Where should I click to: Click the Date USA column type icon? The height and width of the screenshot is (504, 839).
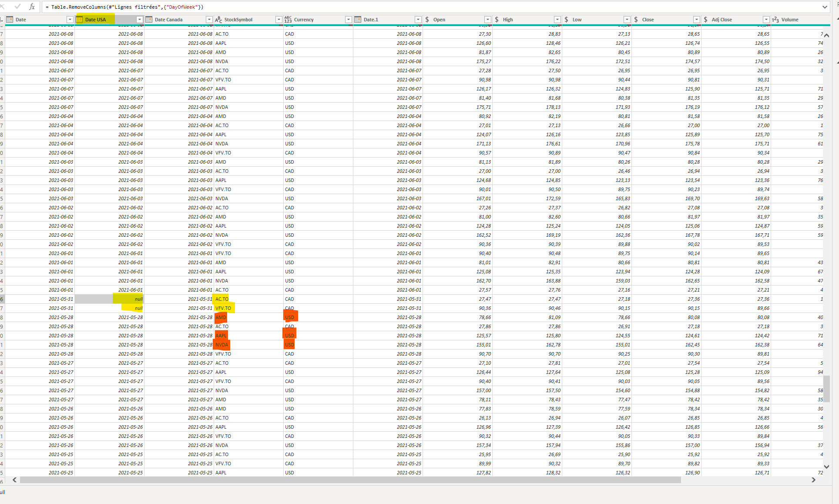79,20
